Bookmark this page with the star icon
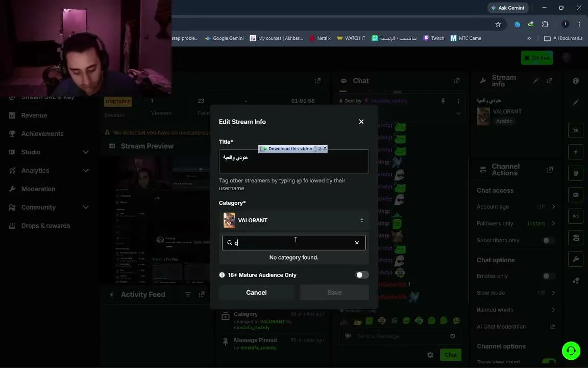The image size is (588, 368). 498,25
